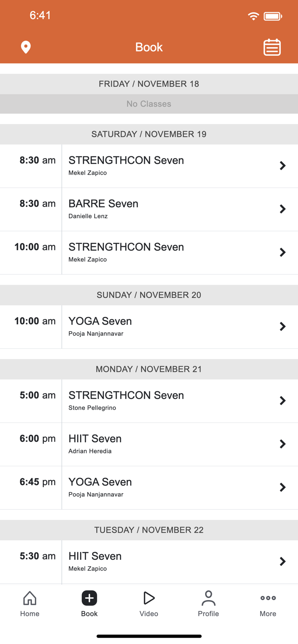298x644 pixels.
Task: Expand HIIT Seven at 6:00 pm Monday
Action: [x=149, y=444]
